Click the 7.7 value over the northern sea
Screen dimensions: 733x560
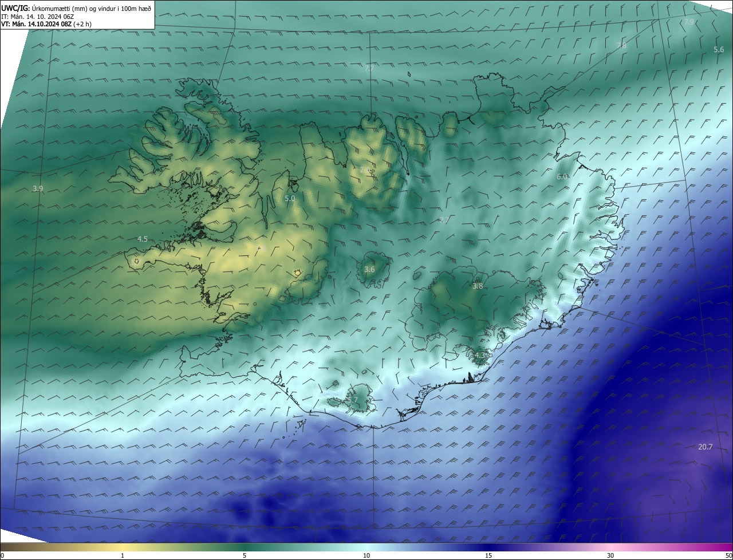tap(369, 68)
